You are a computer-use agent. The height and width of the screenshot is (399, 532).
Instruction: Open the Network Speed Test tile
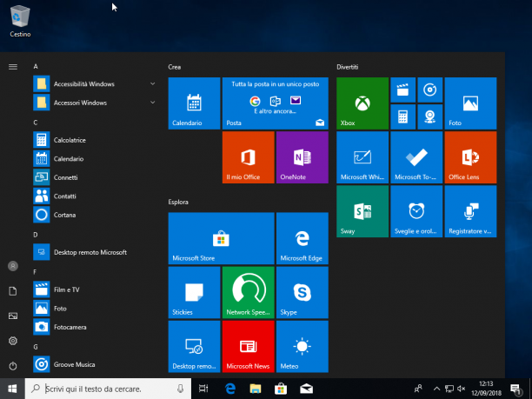[248, 292]
